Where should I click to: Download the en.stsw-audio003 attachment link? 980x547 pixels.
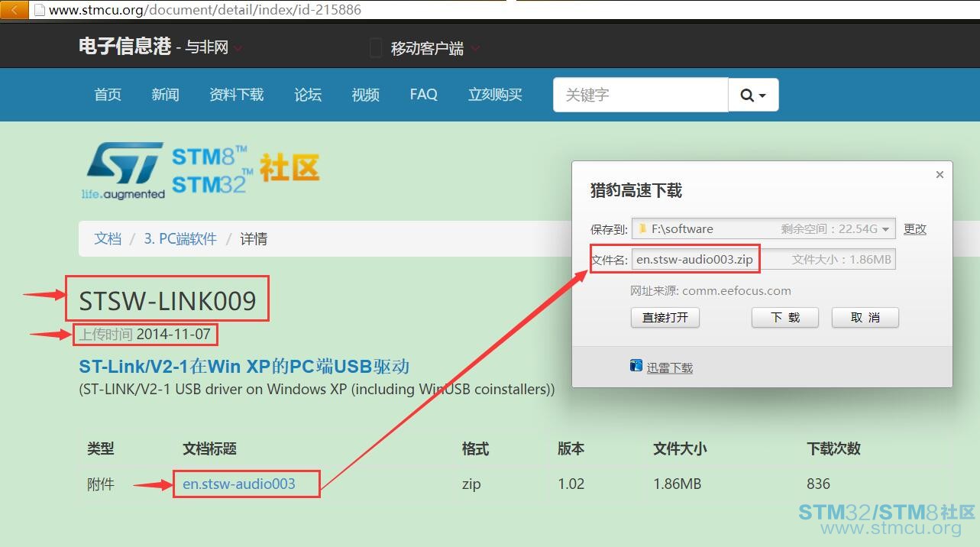239,484
